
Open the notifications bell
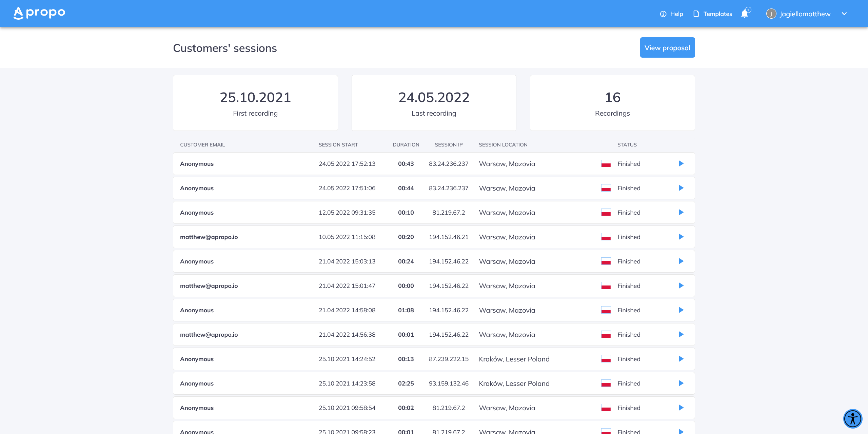pos(744,14)
